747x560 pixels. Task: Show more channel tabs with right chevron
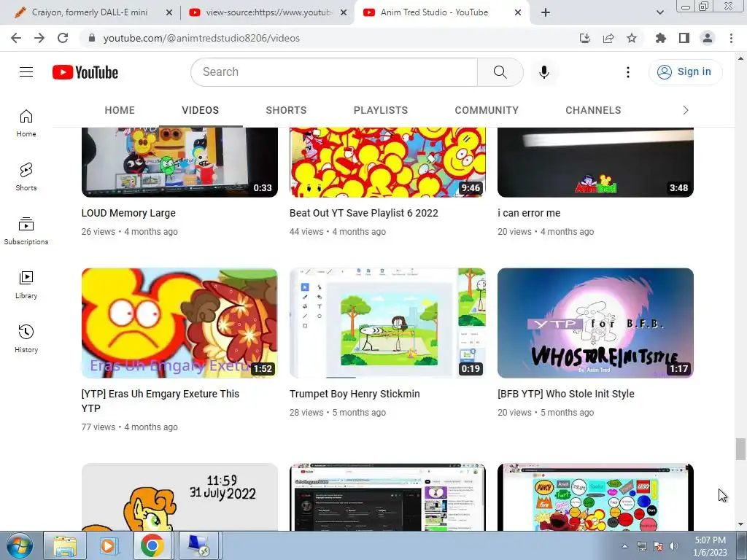tap(686, 111)
